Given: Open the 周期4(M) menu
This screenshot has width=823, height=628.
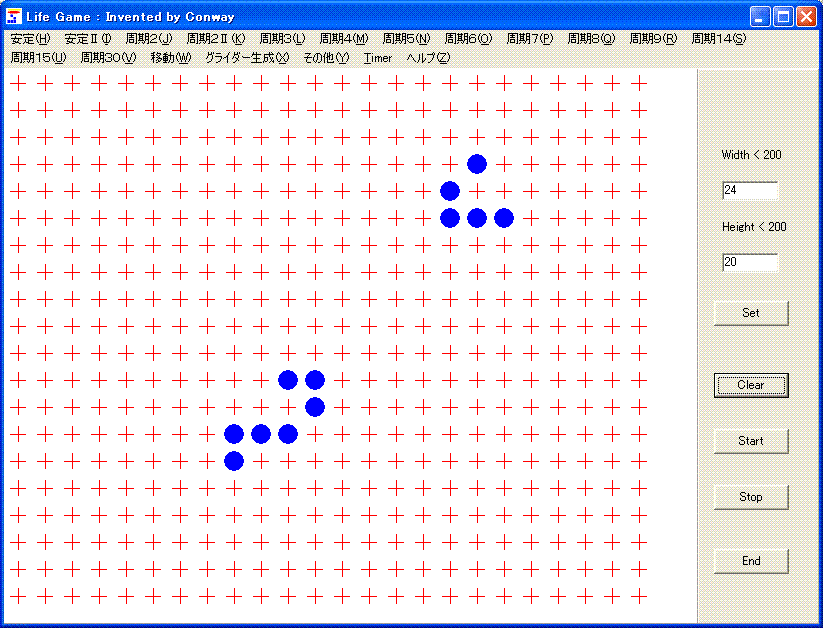Looking at the screenshot, I should (x=344, y=38).
